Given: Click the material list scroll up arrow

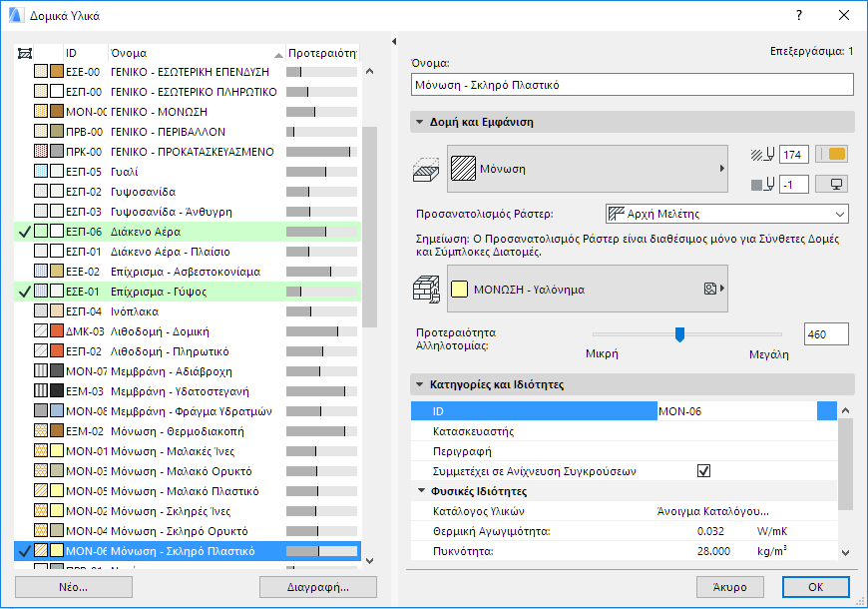Looking at the screenshot, I should pos(370,71).
